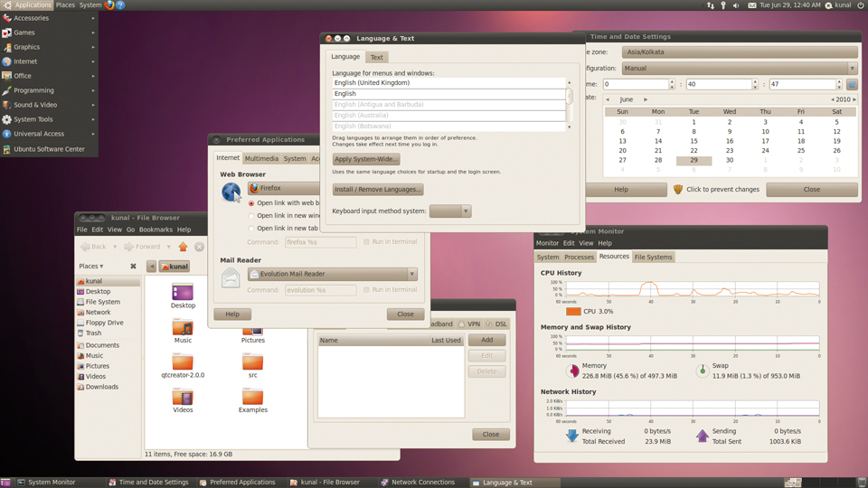Open the mail envelope indicator
Screen dimensions: 868x488
click(751, 5)
